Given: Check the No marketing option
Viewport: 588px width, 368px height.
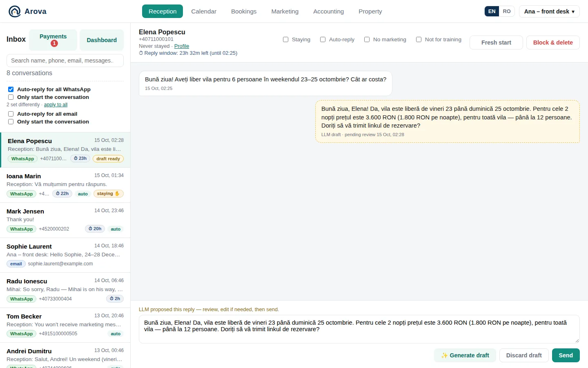Looking at the screenshot, I should (367, 40).
